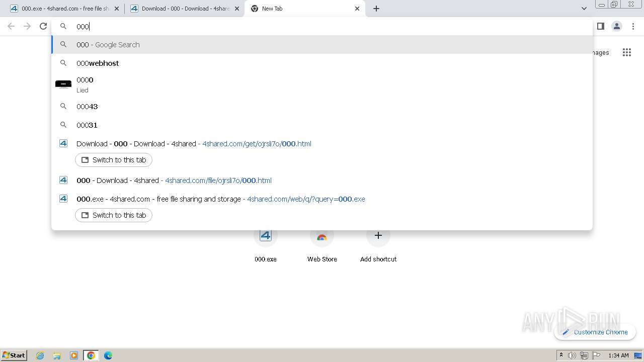644x362 pixels.
Task: Click the Chrome taskbar icon
Action: (x=91, y=355)
